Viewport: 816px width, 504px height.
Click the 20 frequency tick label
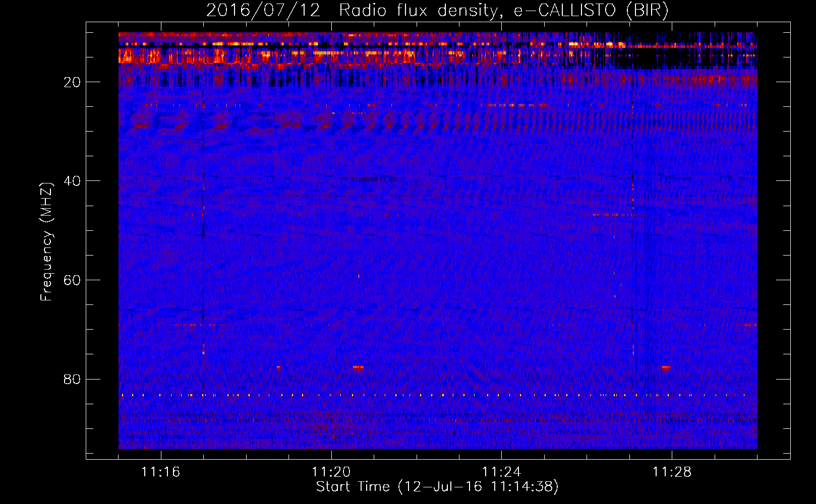point(72,82)
